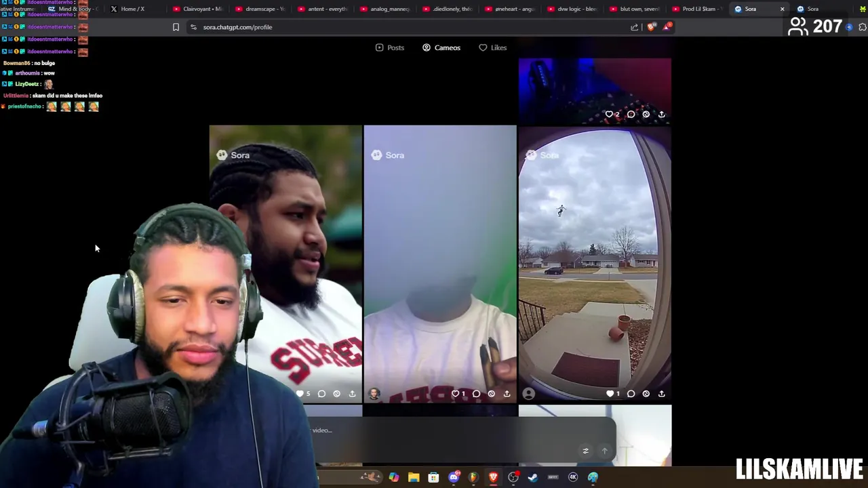Open video settings in the compose bar
The width and height of the screenshot is (868, 488).
pyautogui.click(x=586, y=451)
